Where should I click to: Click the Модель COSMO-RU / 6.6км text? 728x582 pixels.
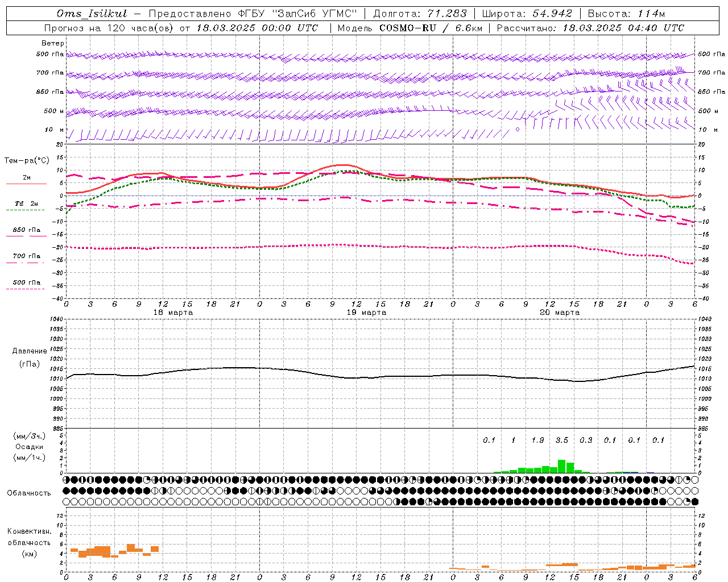click(409, 28)
